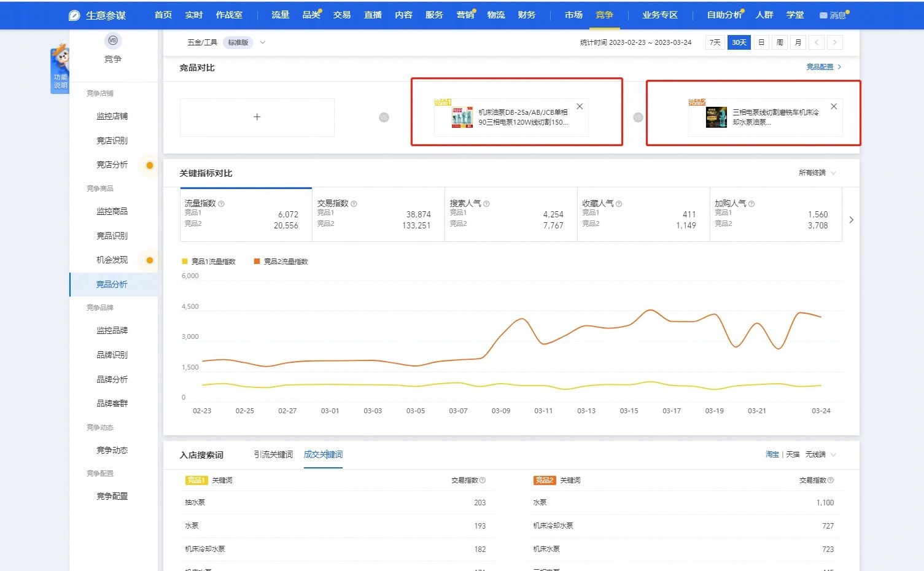
Task: Open 作战室 in top navigation
Action: pyautogui.click(x=229, y=15)
